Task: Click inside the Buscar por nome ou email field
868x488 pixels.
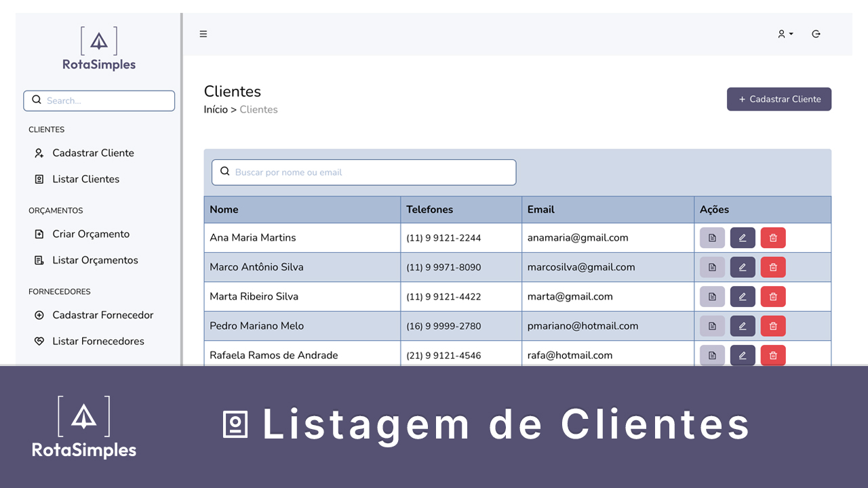Action: click(x=363, y=172)
